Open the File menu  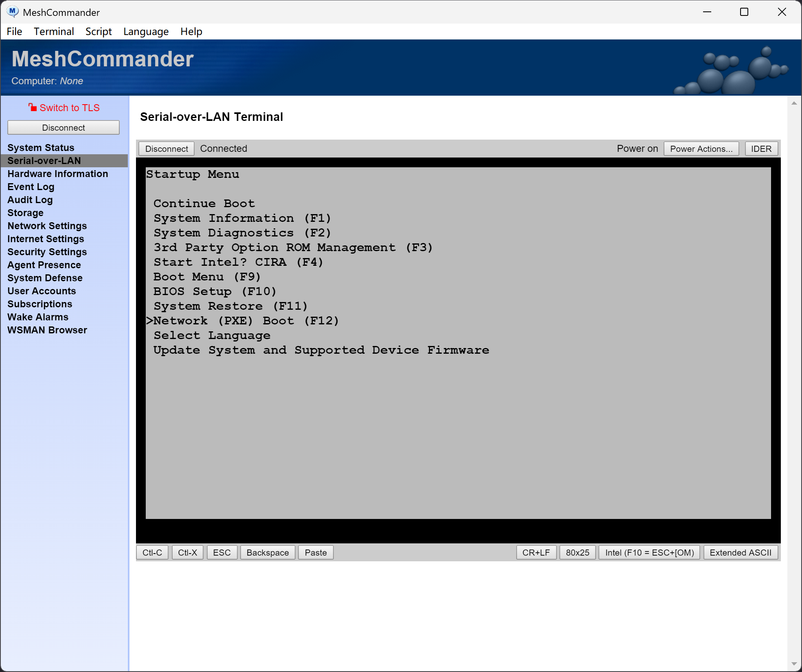pos(14,31)
